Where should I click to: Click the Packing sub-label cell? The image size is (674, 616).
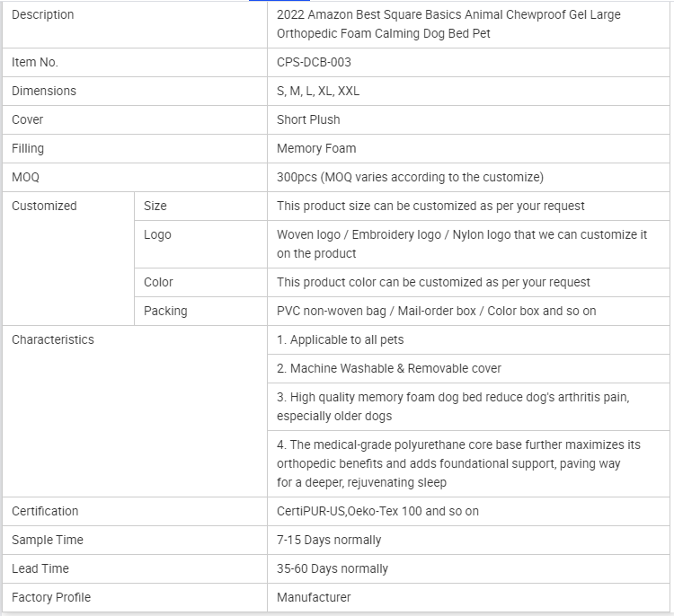(x=165, y=312)
